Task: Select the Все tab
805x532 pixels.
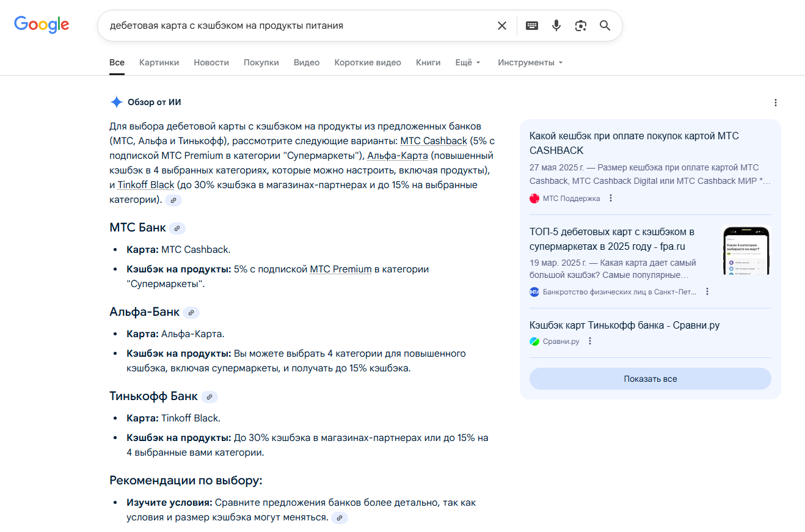Action: [117, 62]
